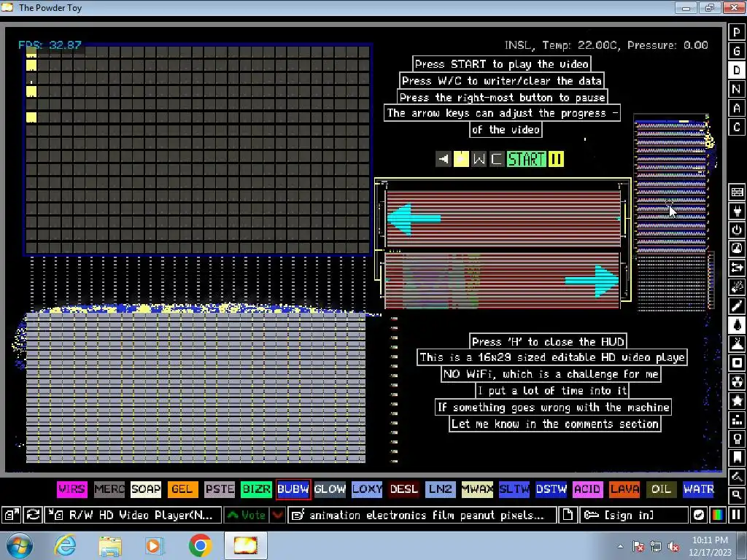Select the BIZR element
The width and height of the screenshot is (747, 560).
point(256,489)
